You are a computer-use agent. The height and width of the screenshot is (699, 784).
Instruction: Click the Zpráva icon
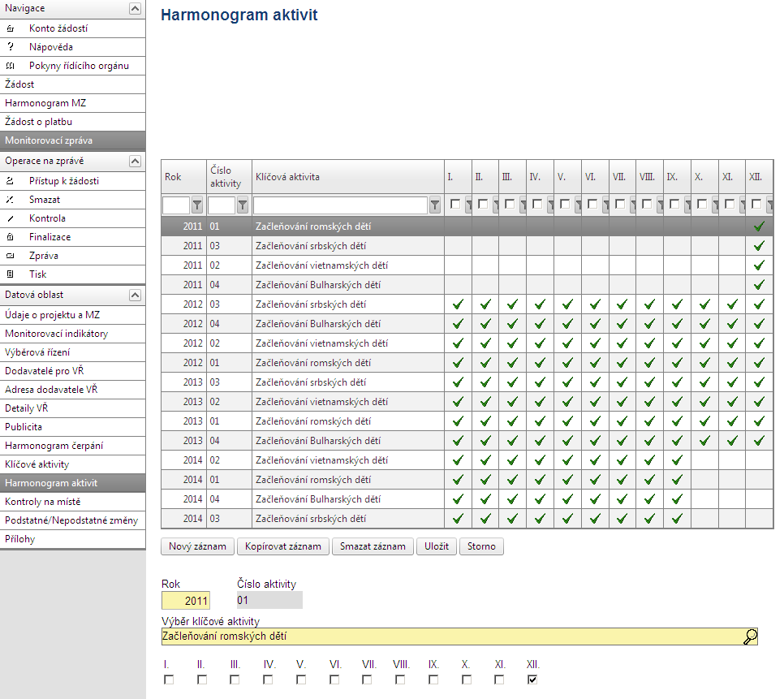[x=10, y=256]
